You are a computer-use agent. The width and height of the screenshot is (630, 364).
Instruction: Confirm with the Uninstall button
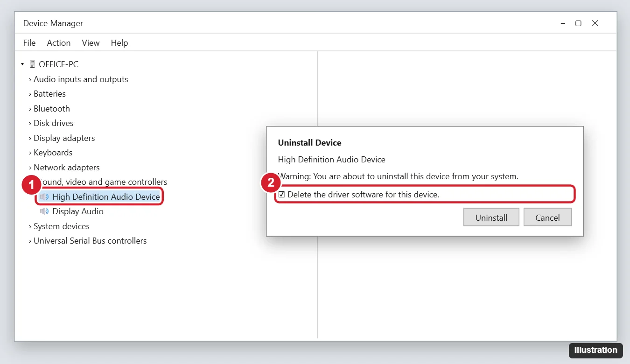(x=491, y=217)
